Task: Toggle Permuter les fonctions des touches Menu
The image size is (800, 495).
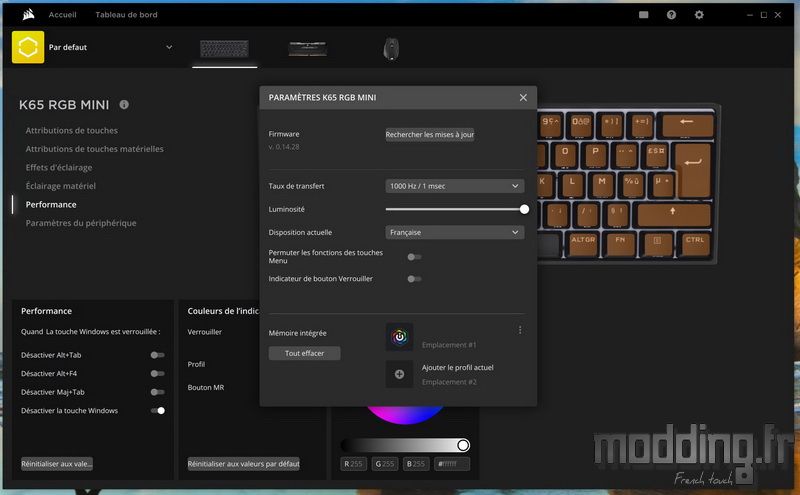Action: tap(414, 257)
